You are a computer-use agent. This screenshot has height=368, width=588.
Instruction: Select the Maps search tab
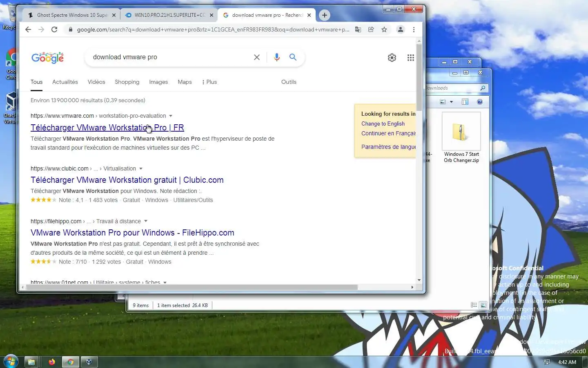pos(185,82)
